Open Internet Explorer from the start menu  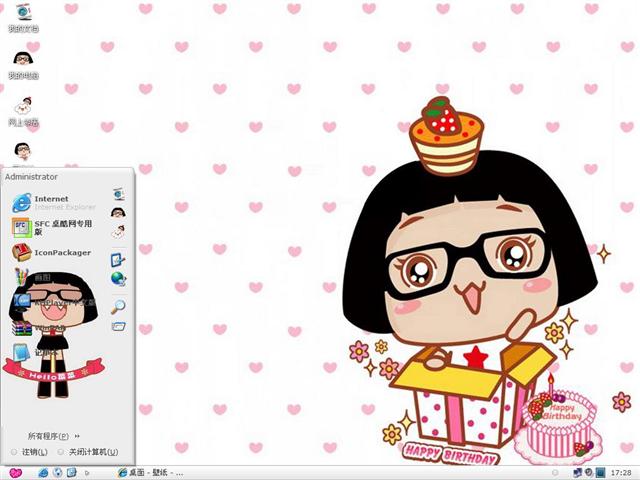click(50, 202)
